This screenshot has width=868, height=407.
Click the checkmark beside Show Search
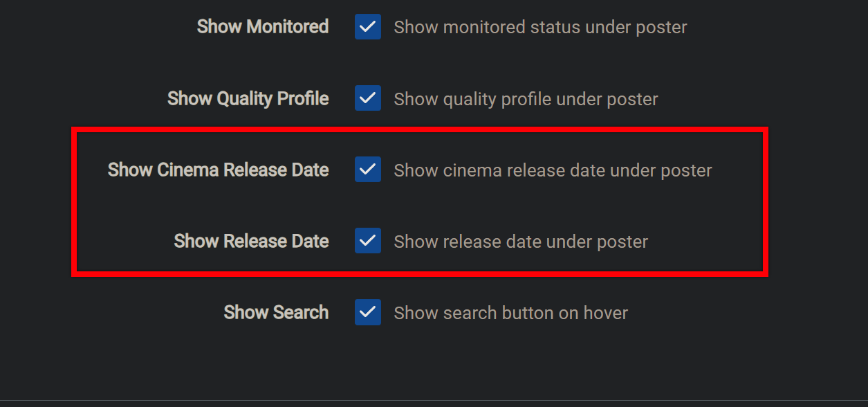pos(367,312)
